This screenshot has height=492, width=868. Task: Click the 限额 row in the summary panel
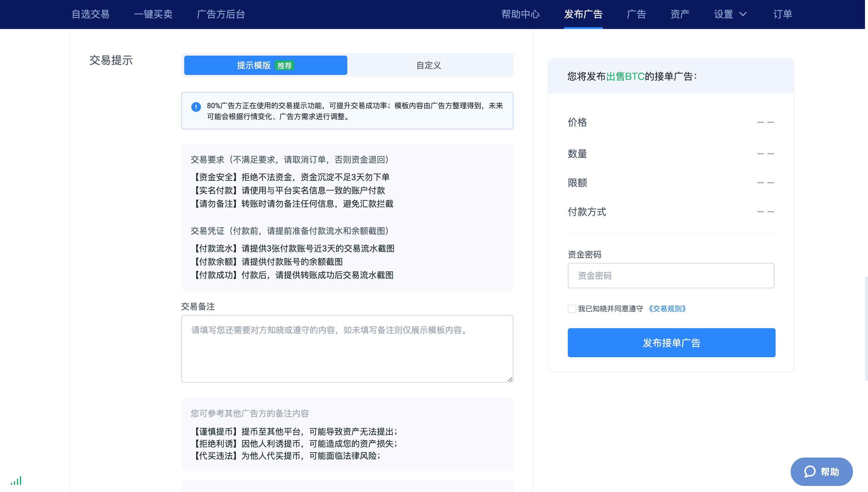point(670,183)
